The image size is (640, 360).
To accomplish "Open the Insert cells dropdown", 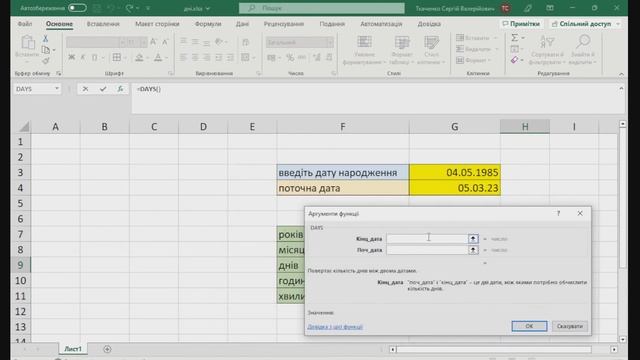I will click(478, 38).
